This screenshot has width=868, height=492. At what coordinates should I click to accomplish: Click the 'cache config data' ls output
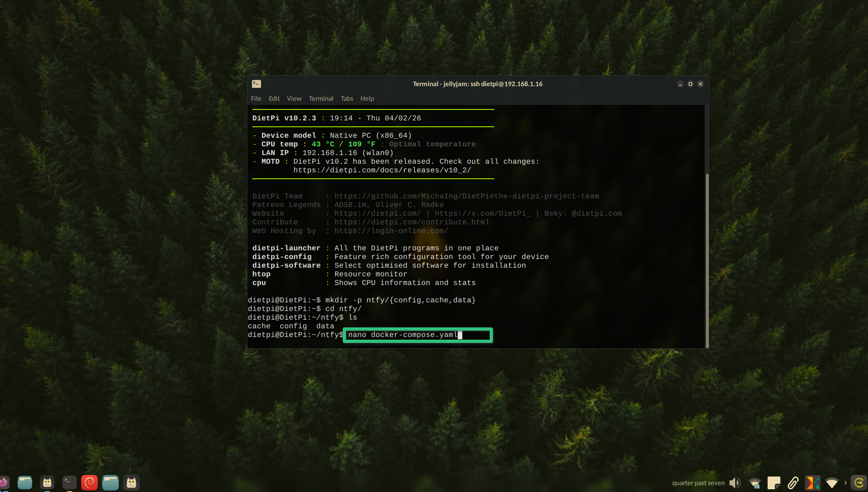coord(291,326)
